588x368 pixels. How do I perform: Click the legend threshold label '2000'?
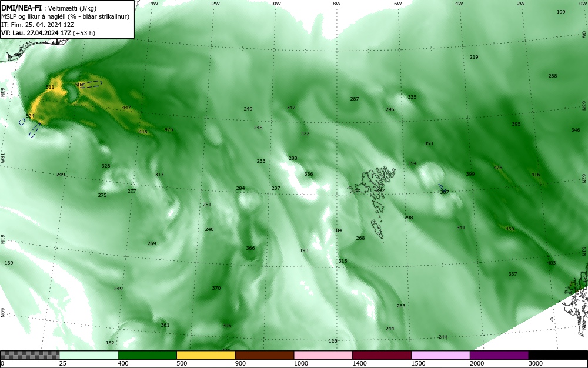pyautogui.click(x=477, y=363)
